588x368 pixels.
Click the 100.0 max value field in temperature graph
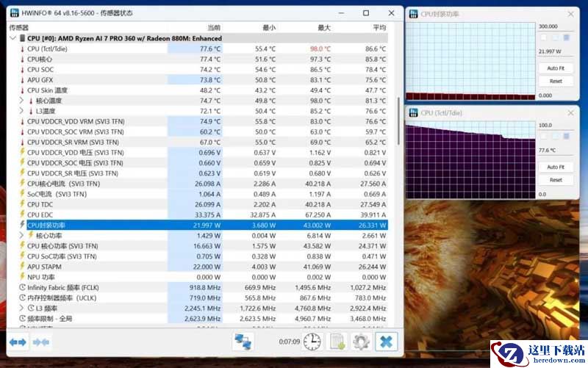point(556,125)
